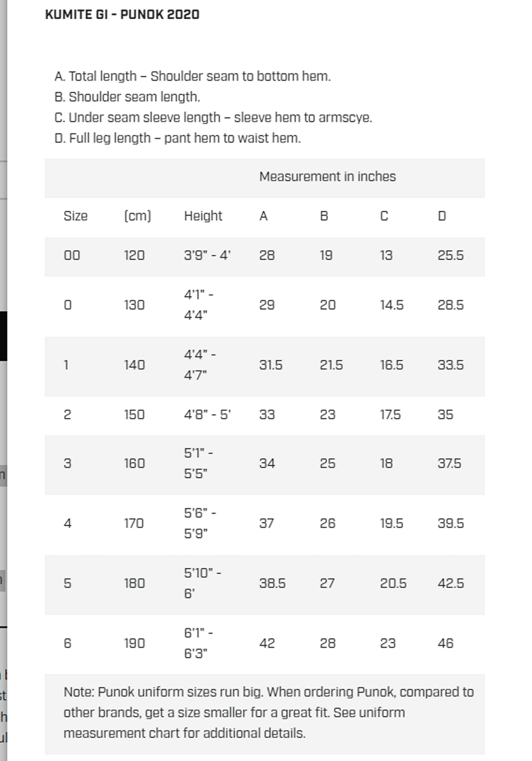
Task: Click the 17.5 value in column C
Action: pyautogui.click(x=390, y=415)
